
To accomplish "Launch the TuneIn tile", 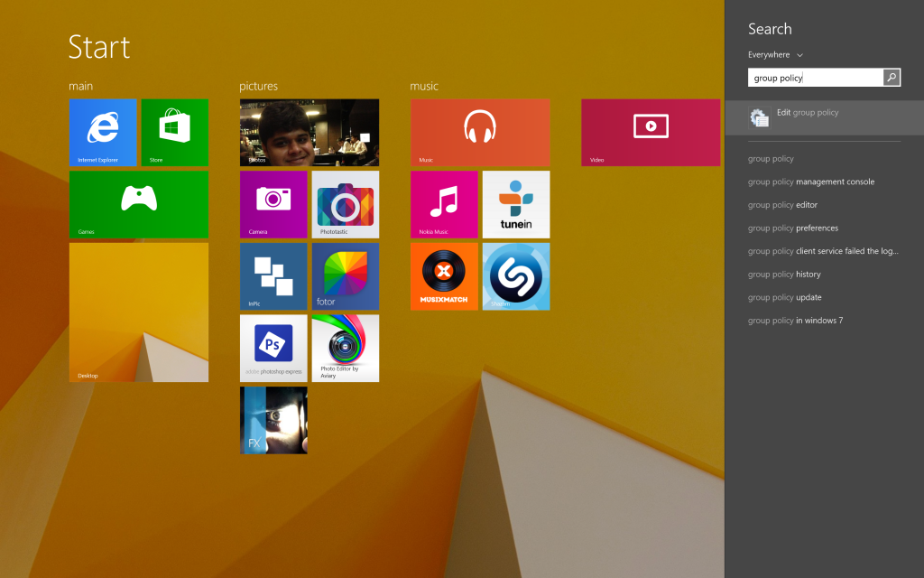I will click(x=516, y=204).
